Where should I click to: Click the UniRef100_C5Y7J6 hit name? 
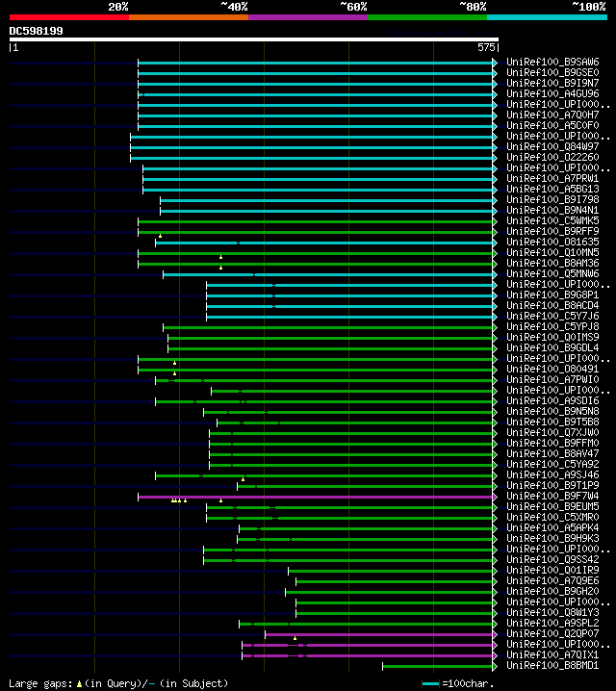coord(552,316)
